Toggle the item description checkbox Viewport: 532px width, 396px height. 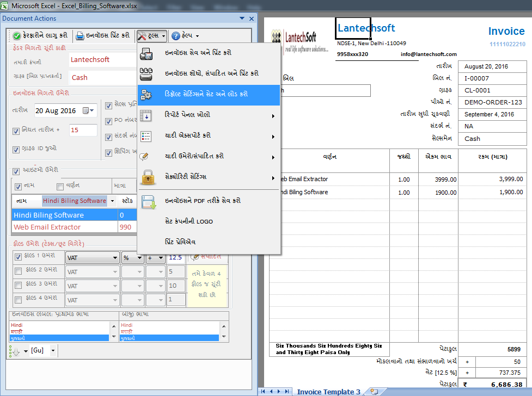point(60,187)
